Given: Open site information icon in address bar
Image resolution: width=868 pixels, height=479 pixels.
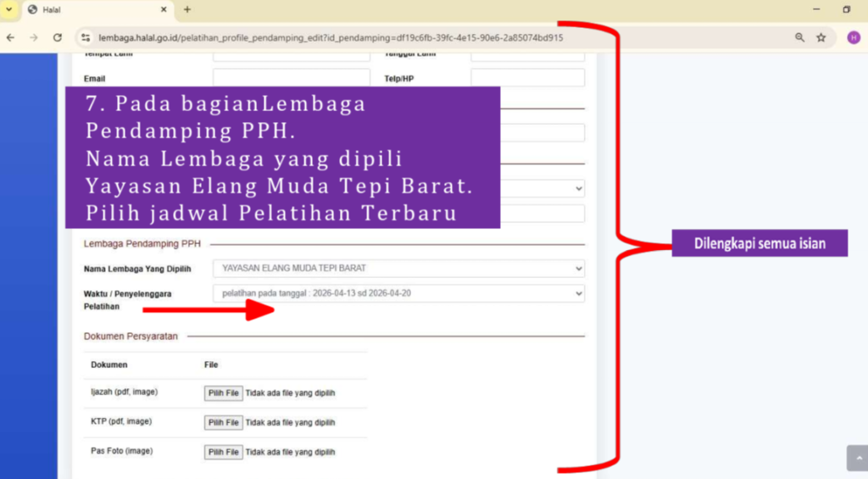Looking at the screenshot, I should tap(86, 37).
